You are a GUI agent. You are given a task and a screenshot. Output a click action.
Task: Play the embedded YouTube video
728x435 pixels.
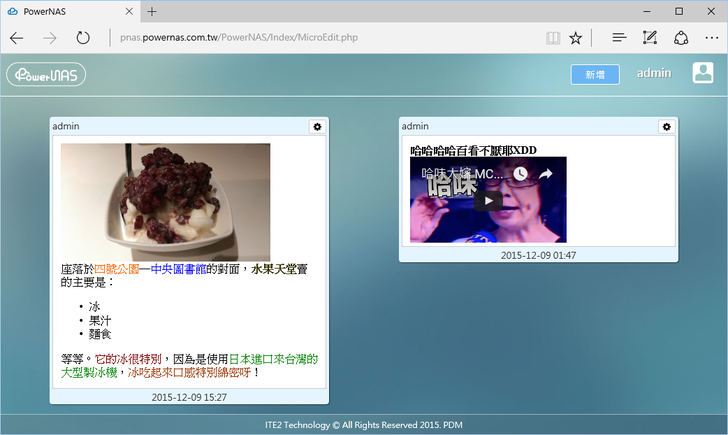[488, 200]
